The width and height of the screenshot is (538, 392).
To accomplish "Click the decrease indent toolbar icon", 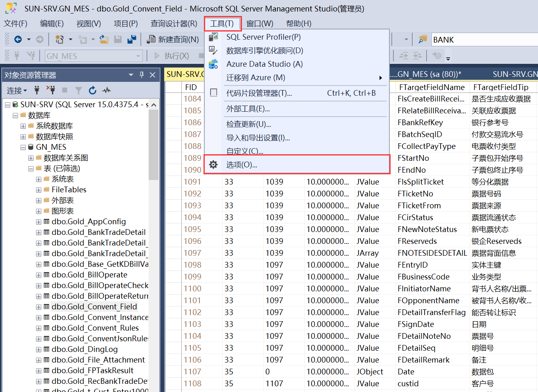I will (x=404, y=56).
